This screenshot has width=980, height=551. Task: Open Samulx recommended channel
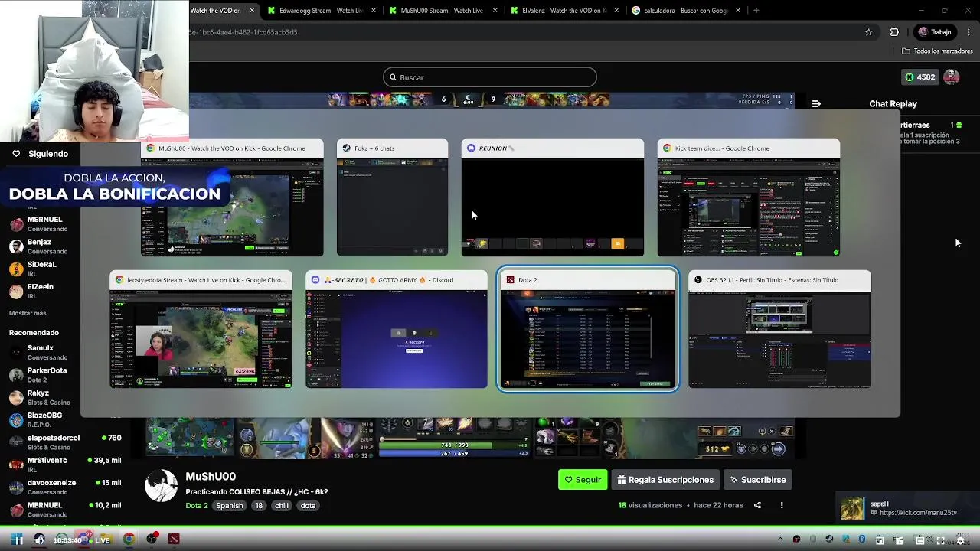tap(40, 353)
